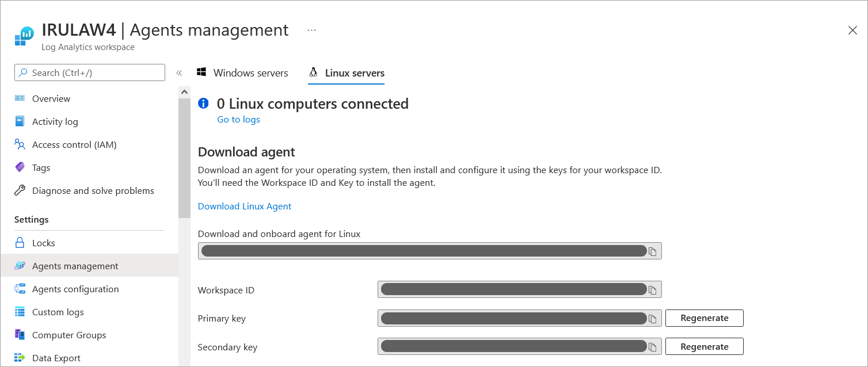Open Activity log from sidebar
868x367 pixels.
pos(55,122)
